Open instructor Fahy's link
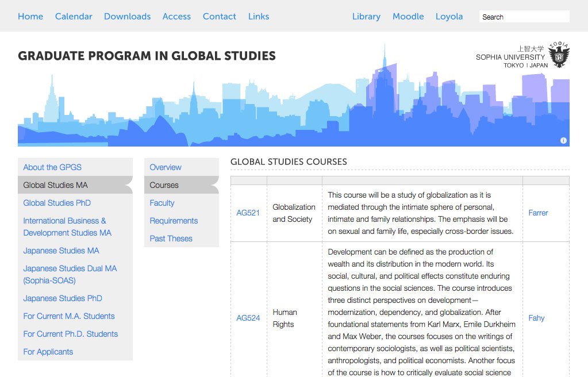This screenshot has height=377, width=588. pyautogui.click(x=536, y=318)
